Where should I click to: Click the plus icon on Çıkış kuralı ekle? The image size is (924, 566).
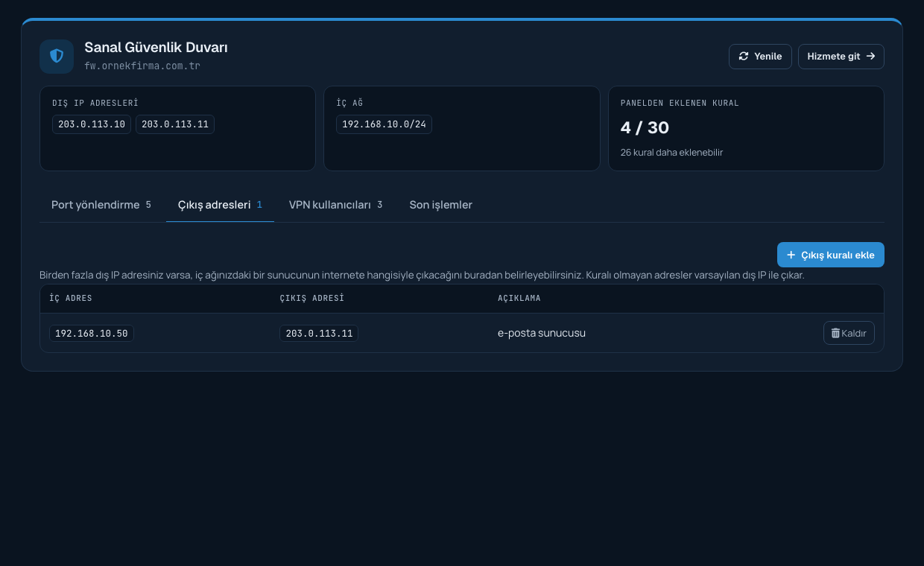click(x=791, y=255)
